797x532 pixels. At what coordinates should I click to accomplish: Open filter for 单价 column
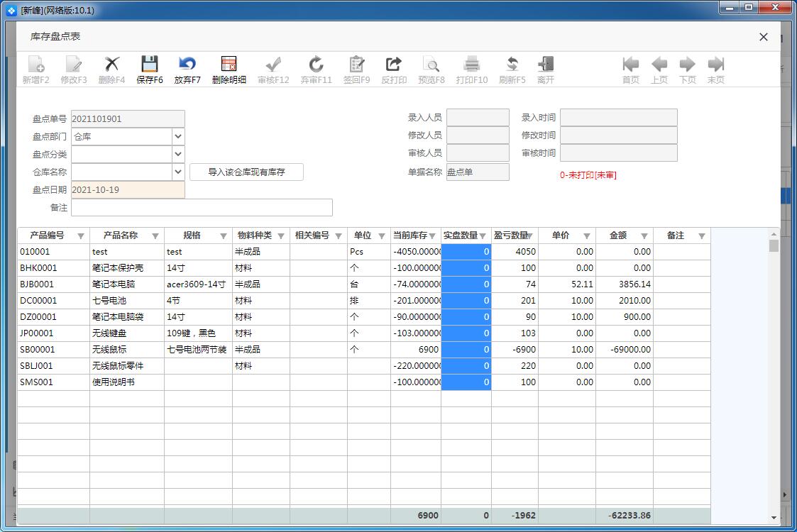pos(587,235)
